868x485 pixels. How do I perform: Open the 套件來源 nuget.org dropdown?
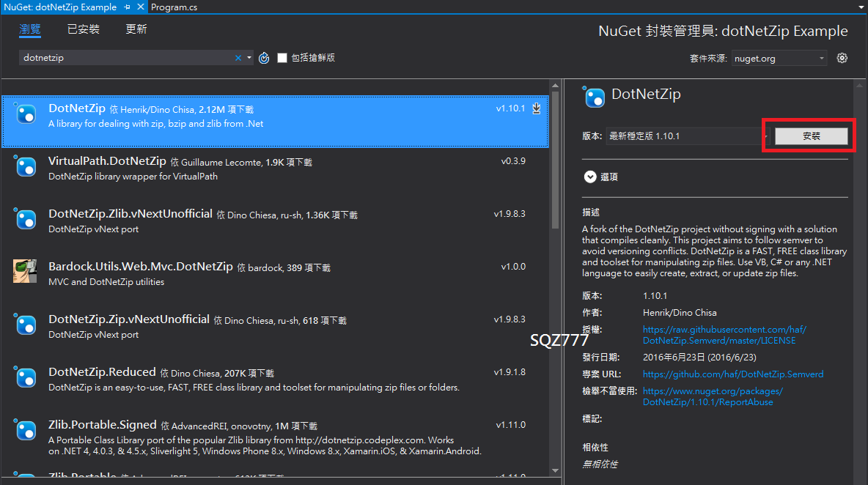coord(779,58)
